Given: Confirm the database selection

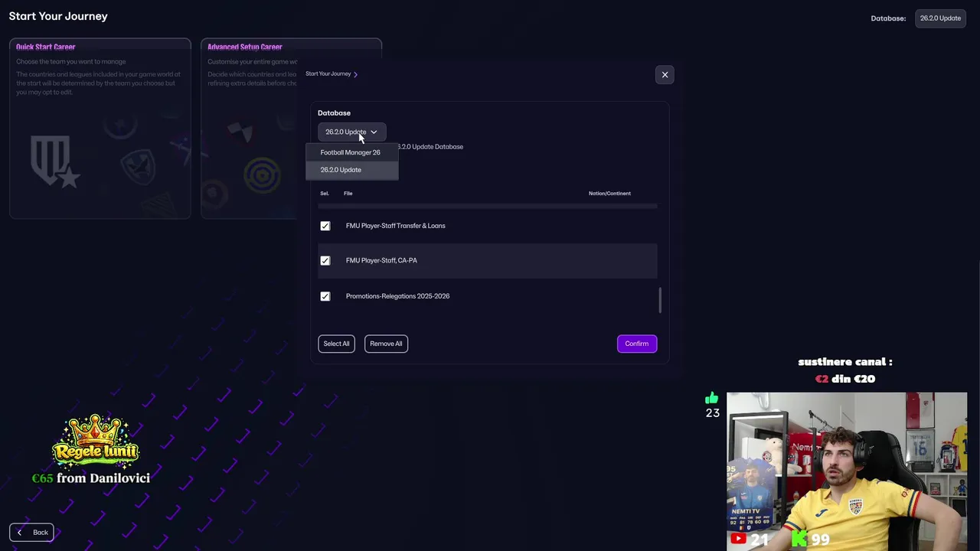Looking at the screenshot, I should point(637,344).
